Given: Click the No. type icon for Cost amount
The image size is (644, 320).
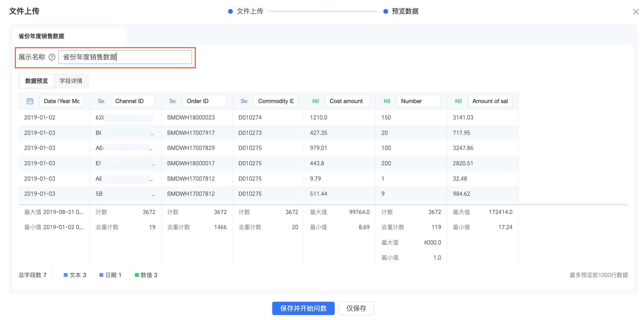Looking at the screenshot, I should (x=316, y=101).
